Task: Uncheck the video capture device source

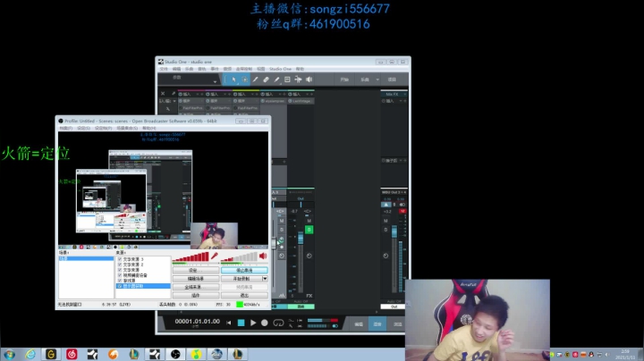Action: pyautogui.click(x=120, y=275)
